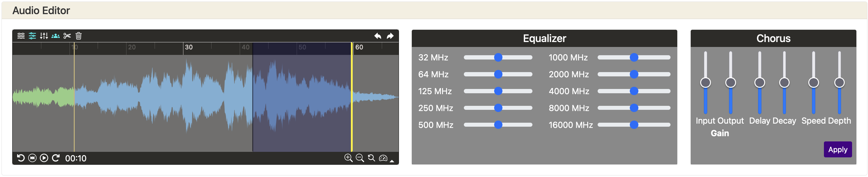Adjust the 125 MHz equalizer slider
868x177 pixels.
click(498, 91)
